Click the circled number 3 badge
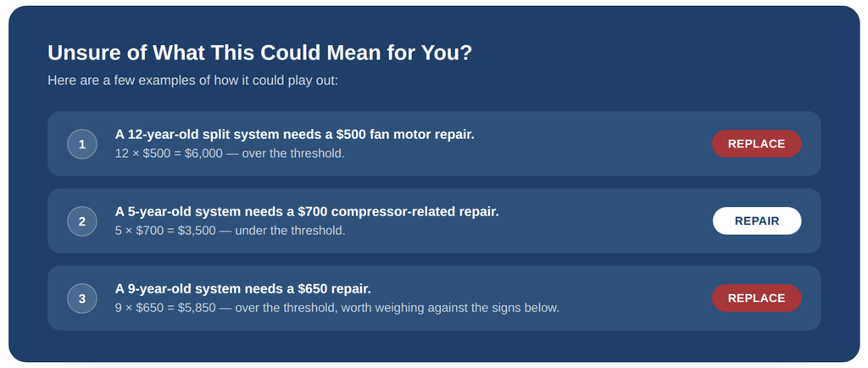This screenshot has height=368, width=868. [x=82, y=298]
